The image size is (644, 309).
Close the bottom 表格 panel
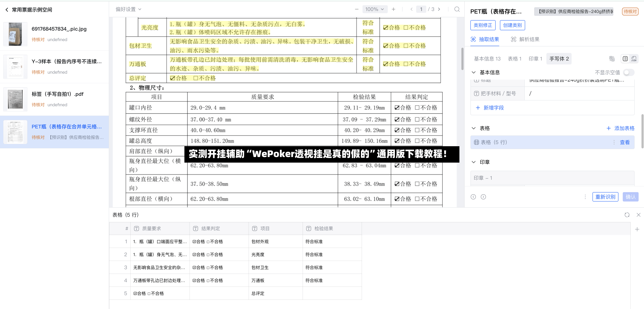[638, 215]
